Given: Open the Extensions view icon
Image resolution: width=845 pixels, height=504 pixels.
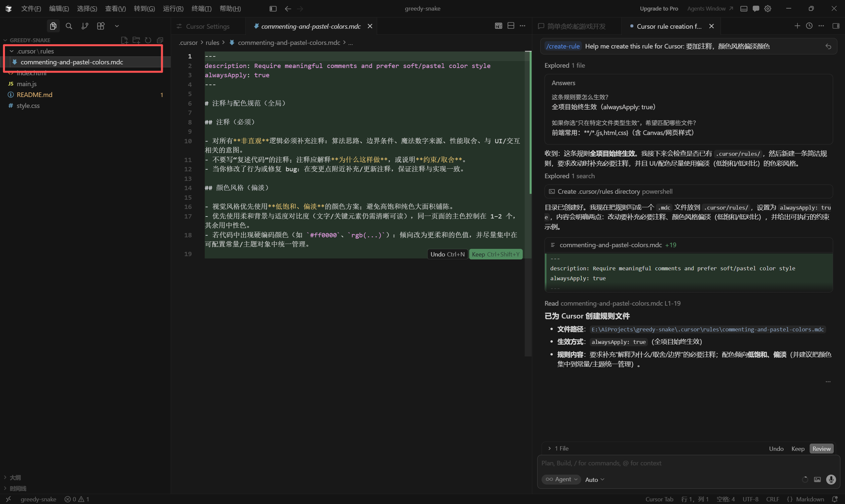Looking at the screenshot, I should (101, 26).
